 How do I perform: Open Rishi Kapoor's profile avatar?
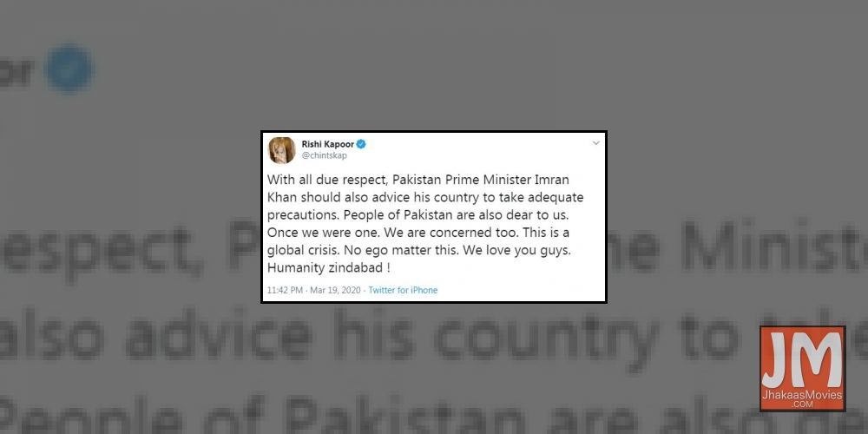coord(282,150)
